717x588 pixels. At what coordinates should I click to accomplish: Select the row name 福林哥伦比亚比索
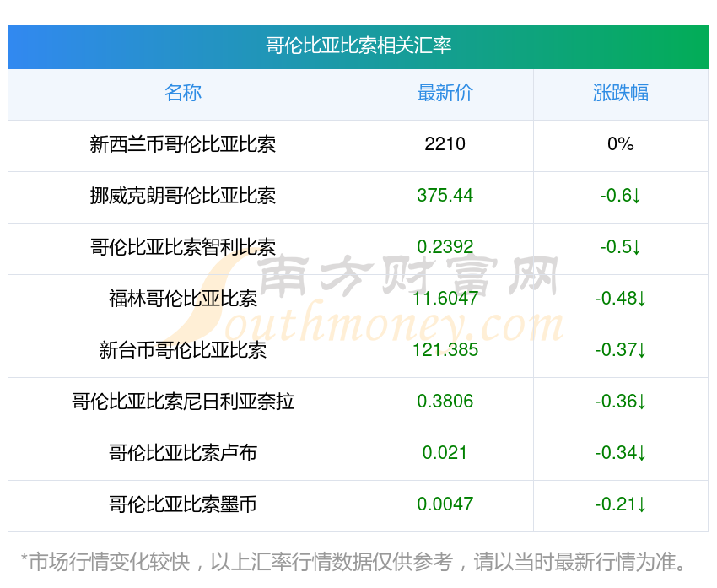pyautogui.click(x=183, y=299)
